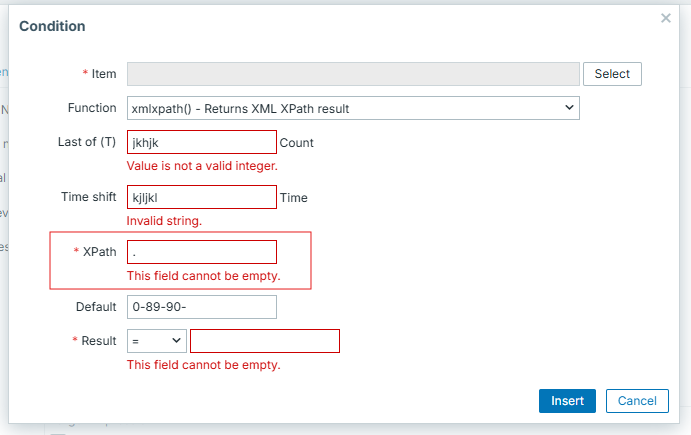Click the empty Result value field
691x435 pixels.
click(x=264, y=341)
